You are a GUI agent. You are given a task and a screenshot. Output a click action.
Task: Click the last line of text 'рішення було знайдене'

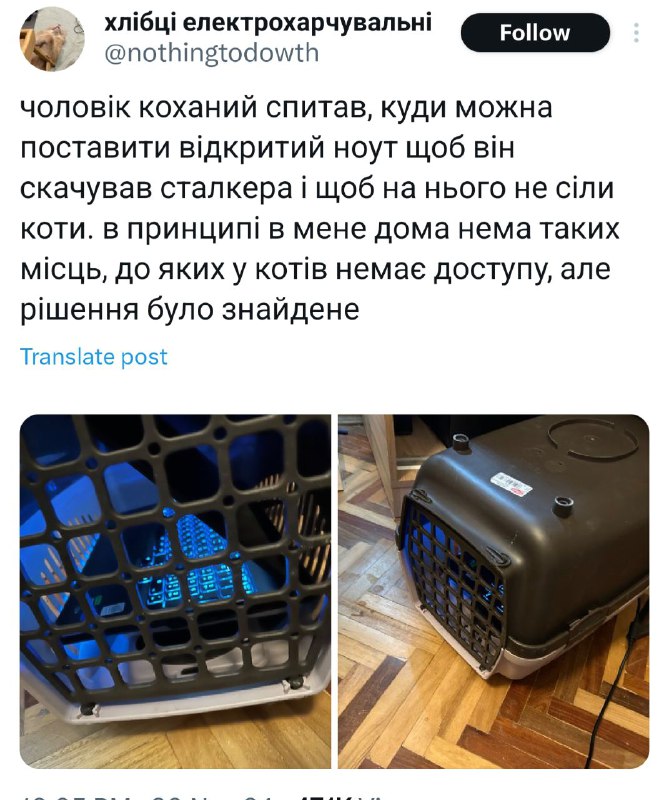[190, 309]
